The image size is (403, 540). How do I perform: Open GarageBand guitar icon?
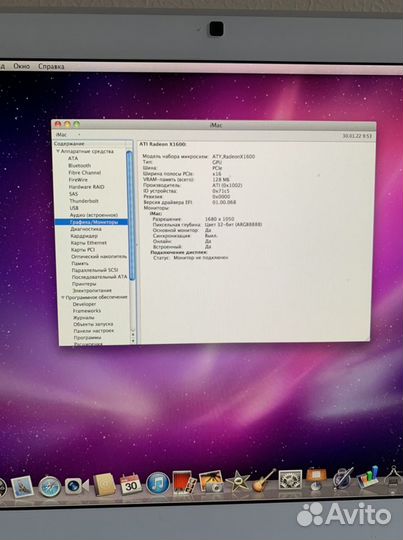264,480
